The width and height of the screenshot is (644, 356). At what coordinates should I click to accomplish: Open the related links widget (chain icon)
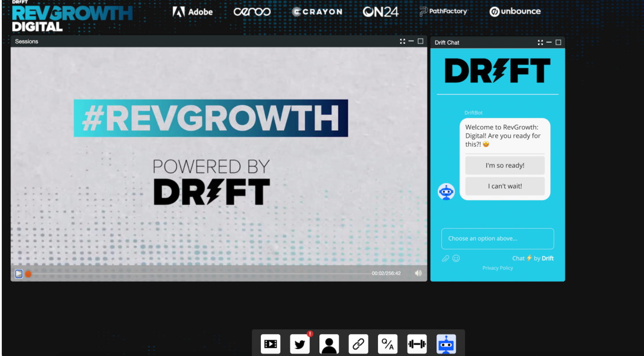click(358, 344)
